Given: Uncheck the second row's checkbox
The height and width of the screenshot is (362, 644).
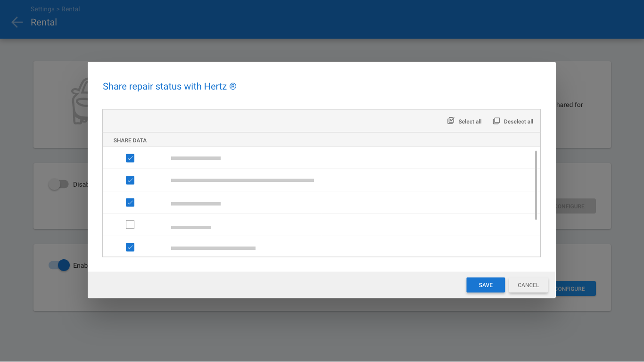Looking at the screenshot, I should (x=130, y=181).
